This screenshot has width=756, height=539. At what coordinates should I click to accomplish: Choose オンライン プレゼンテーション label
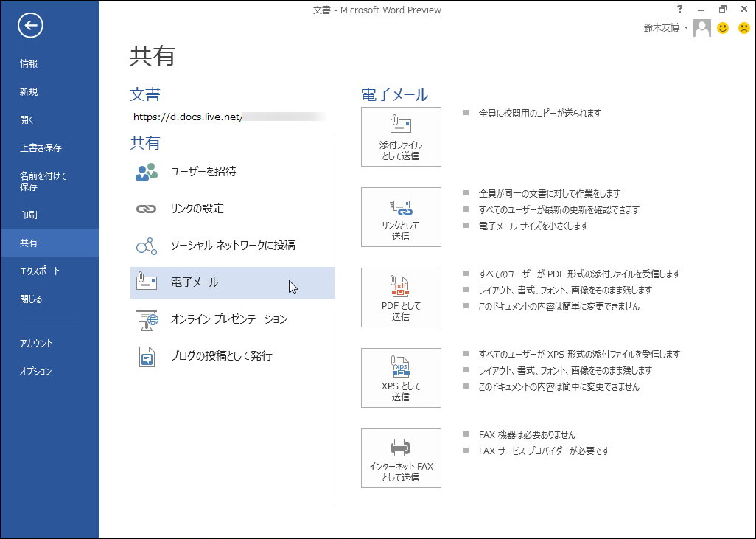tap(228, 319)
